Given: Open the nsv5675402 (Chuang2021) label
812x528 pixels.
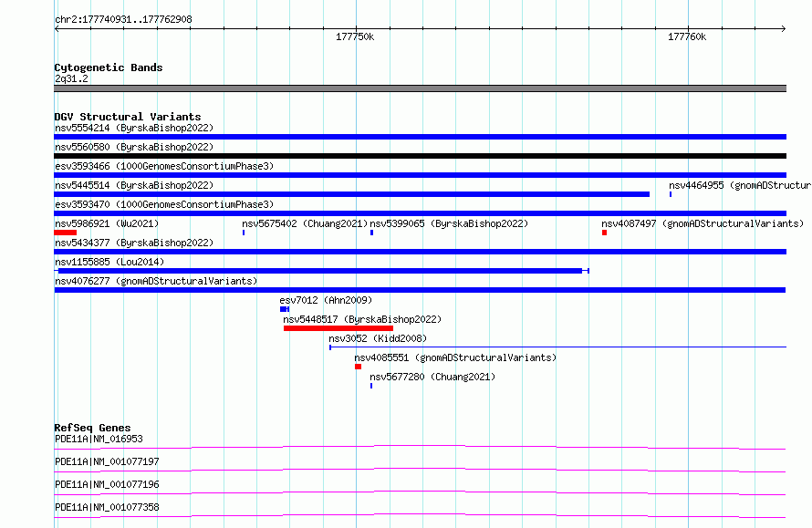Looking at the screenshot, I should click(x=305, y=223).
